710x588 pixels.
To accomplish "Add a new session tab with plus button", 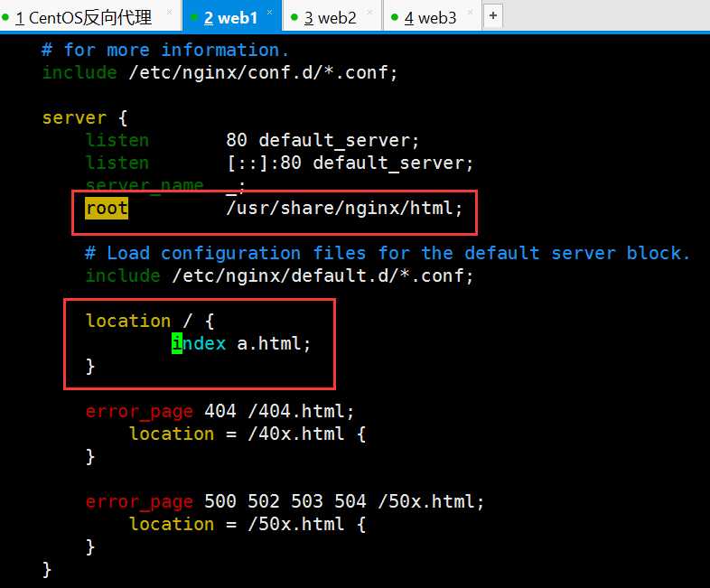I will pyautogui.click(x=493, y=15).
